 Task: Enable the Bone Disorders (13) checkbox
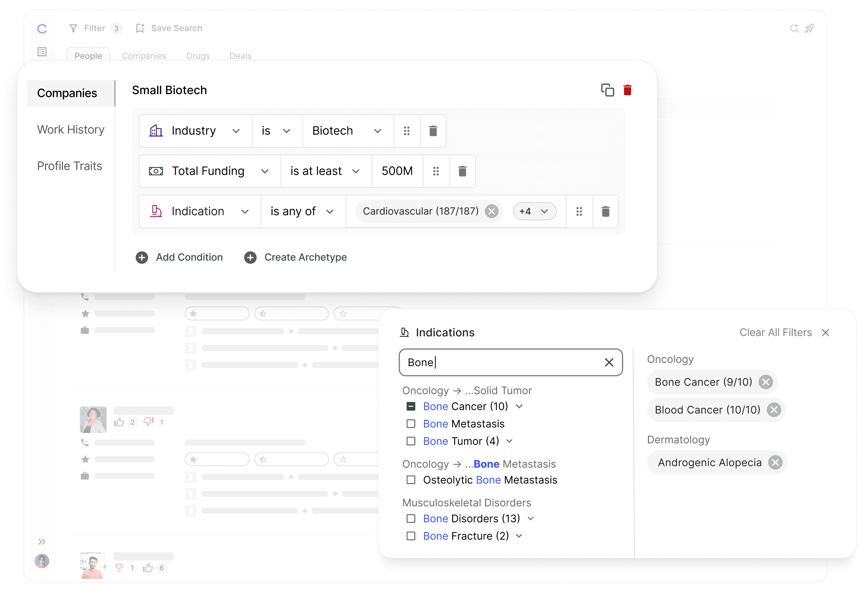pyautogui.click(x=410, y=518)
